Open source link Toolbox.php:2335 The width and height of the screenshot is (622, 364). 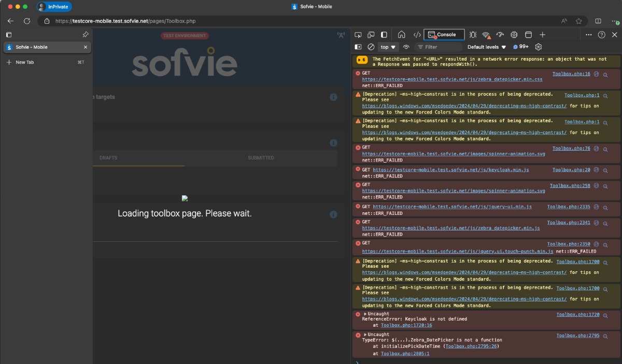coord(569,207)
